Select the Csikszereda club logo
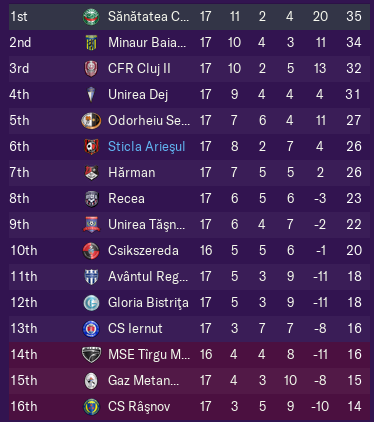The width and height of the screenshot is (374, 422). pos(91,251)
